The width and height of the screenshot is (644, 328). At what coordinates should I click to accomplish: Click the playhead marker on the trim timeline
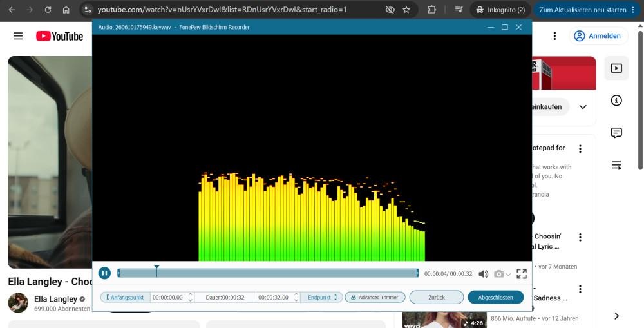(156, 270)
